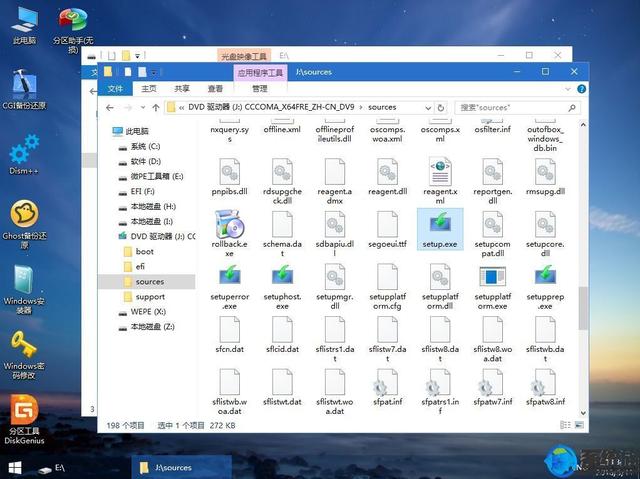Switch to E:\ taskbar window button
640x479 pixels.
pyautogui.click(x=51, y=468)
